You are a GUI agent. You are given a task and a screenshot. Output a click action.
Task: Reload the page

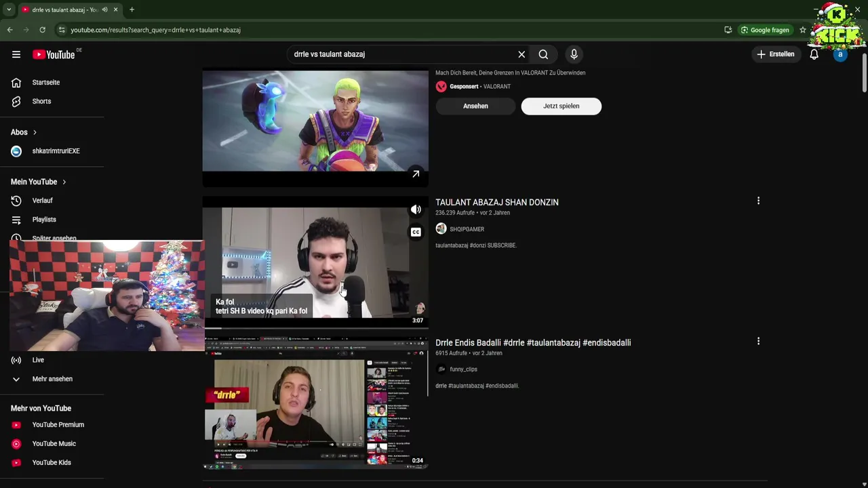coord(42,30)
